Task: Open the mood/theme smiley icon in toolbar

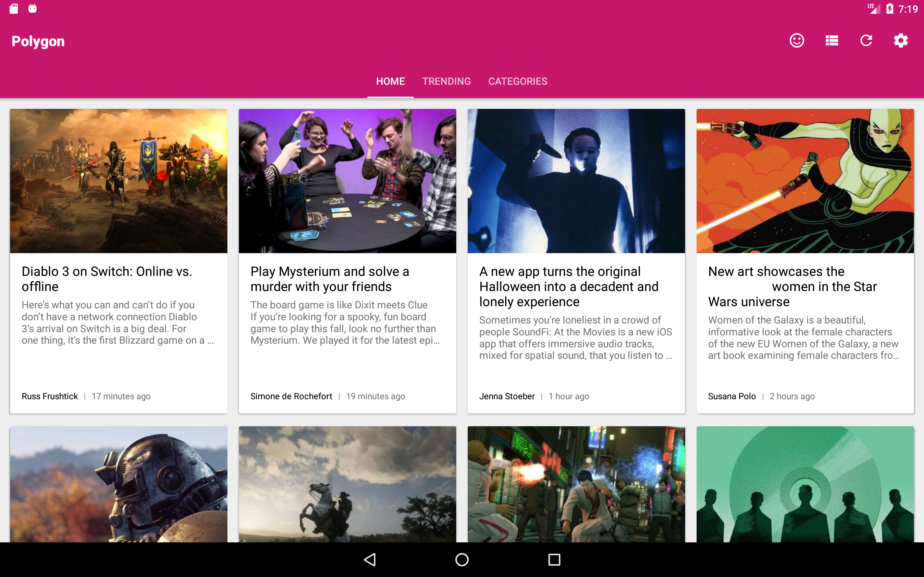Action: pyautogui.click(x=797, y=40)
